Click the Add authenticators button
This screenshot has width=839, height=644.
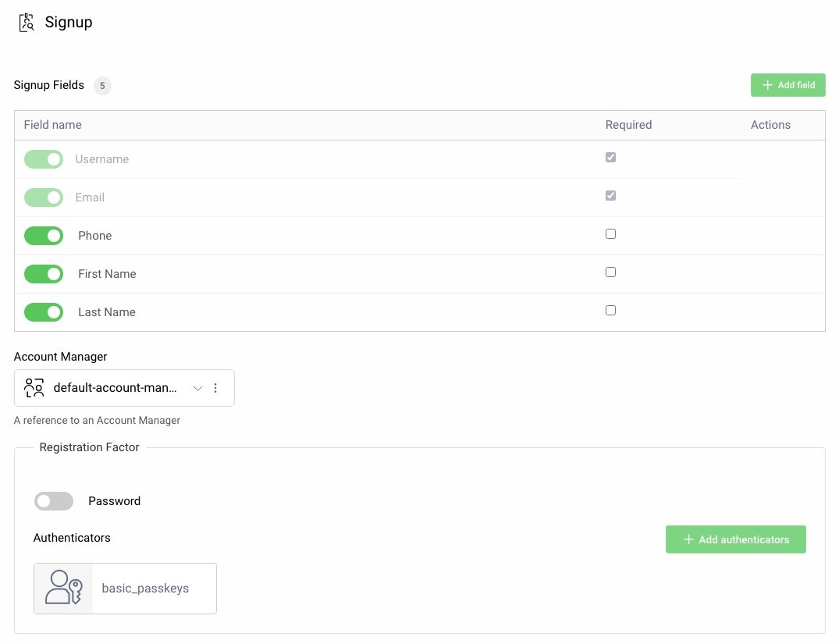pyautogui.click(x=735, y=539)
